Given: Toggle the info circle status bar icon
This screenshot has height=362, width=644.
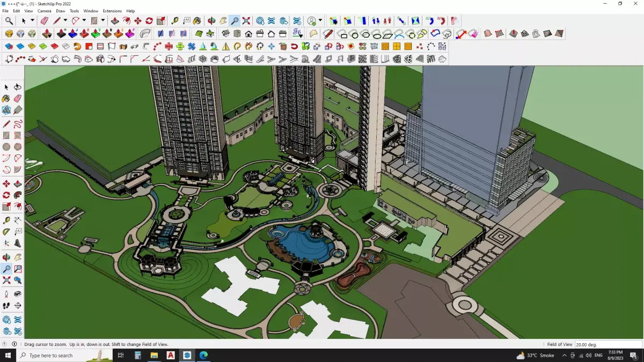Looking at the screenshot, I should pyautogui.click(x=14, y=344).
